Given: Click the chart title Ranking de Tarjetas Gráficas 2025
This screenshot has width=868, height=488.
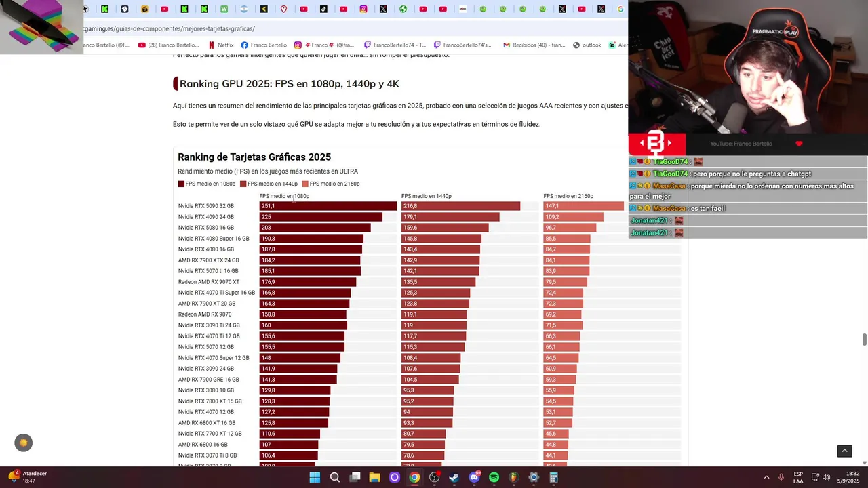Looking at the screenshot, I should (x=254, y=157).
